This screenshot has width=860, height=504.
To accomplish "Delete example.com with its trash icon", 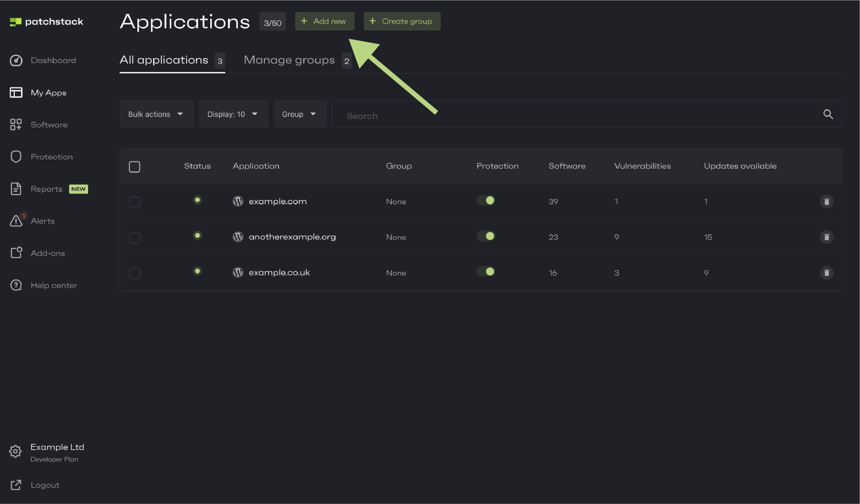I will (827, 201).
